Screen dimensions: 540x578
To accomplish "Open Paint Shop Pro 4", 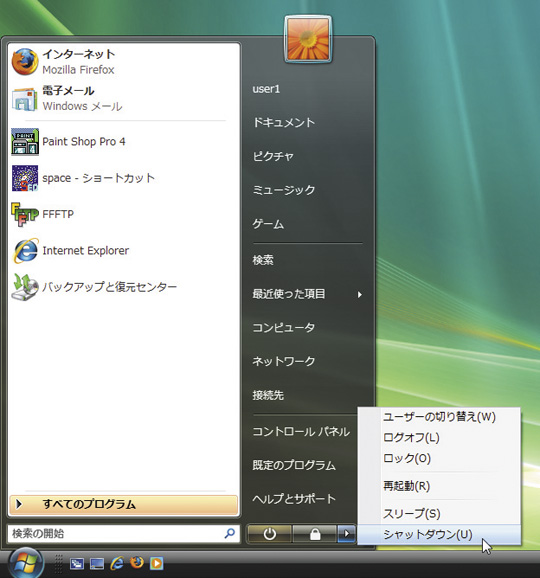I will click(x=84, y=142).
